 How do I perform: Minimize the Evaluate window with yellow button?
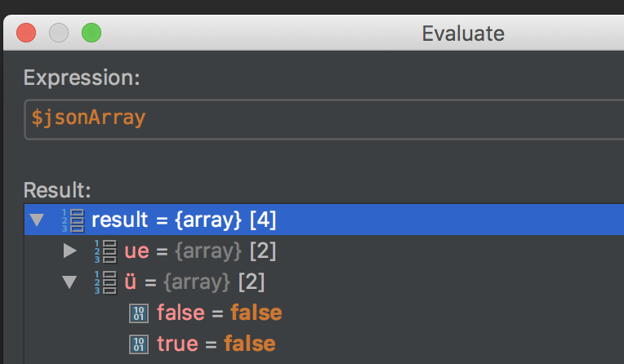(x=59, y=33)
